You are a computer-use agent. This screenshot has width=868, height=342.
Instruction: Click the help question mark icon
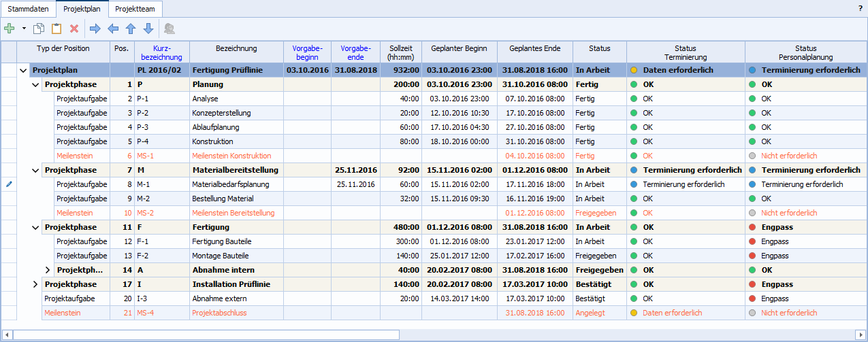point(860,8)
